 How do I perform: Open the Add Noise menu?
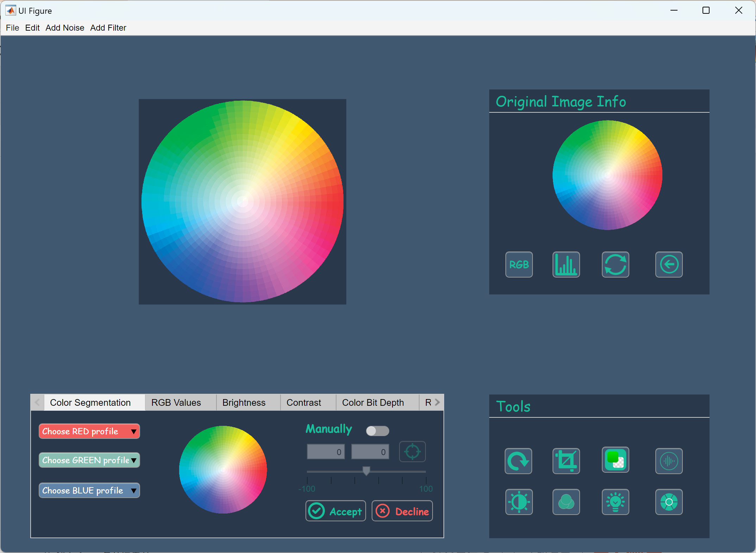click(x=64, y=27)
